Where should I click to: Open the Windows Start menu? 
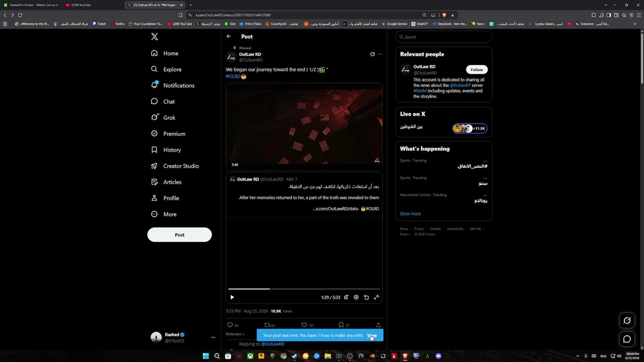point(206,356)
